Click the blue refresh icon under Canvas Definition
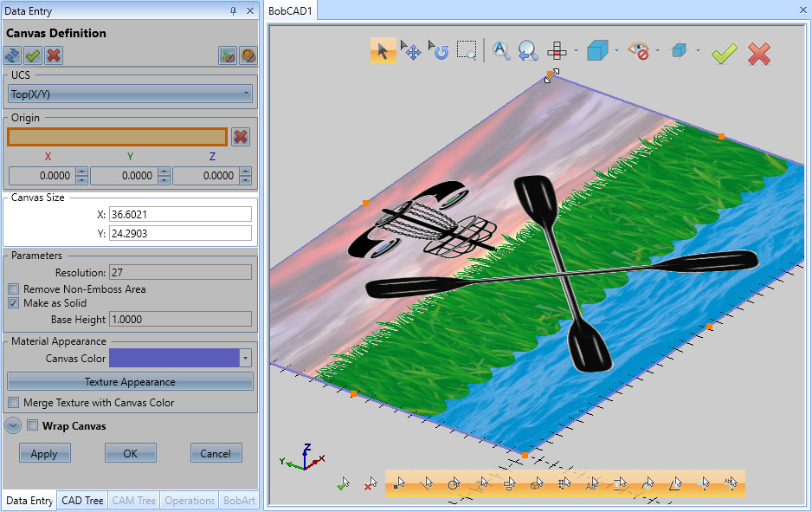 pos(11,55)
